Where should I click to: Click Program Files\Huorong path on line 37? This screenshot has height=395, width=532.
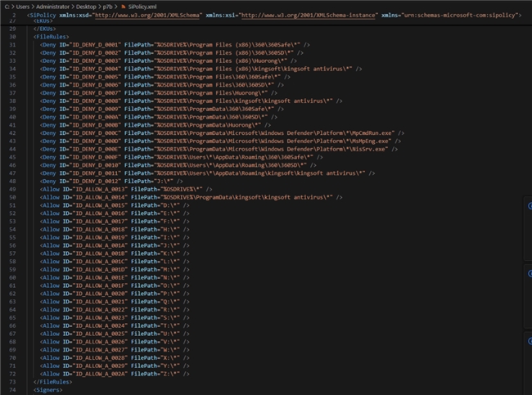(x=210, y=93)
